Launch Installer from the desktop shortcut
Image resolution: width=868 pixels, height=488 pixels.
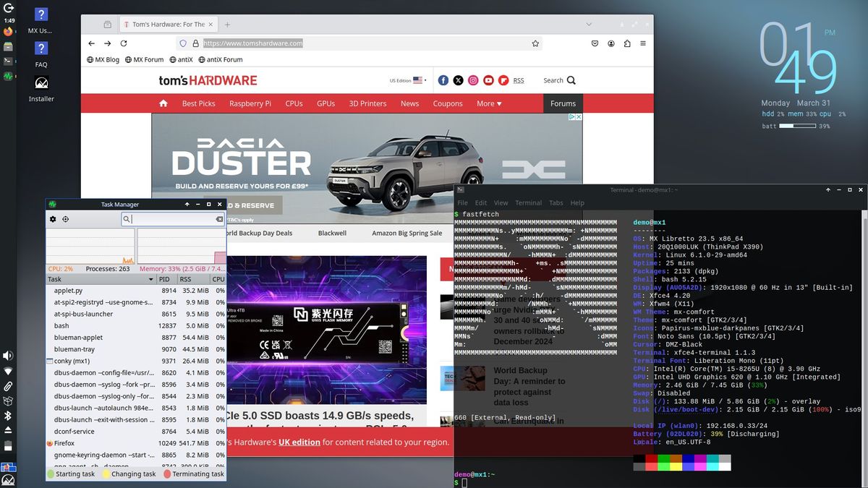41,81
